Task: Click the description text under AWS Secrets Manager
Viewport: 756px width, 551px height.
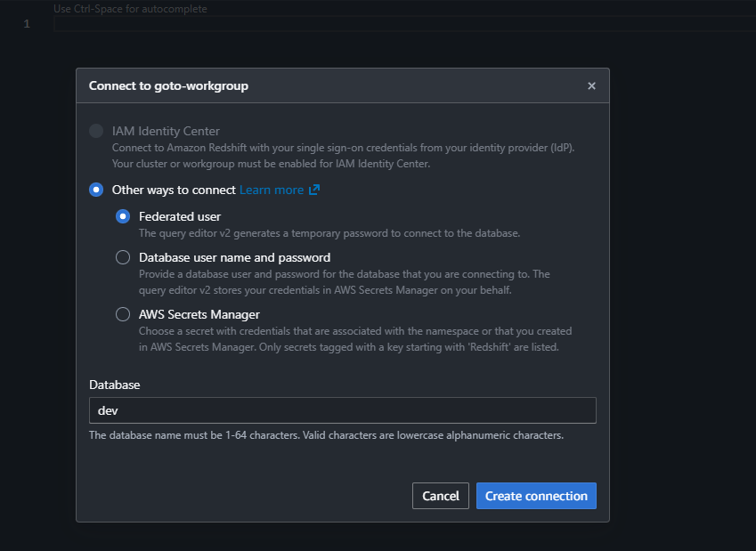Action: click(354, 339)
